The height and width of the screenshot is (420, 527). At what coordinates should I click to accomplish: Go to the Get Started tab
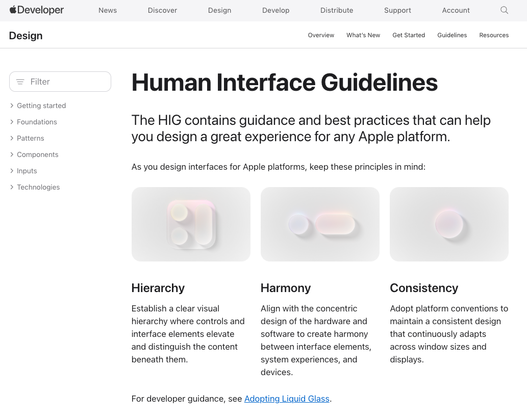pos(409,35)
